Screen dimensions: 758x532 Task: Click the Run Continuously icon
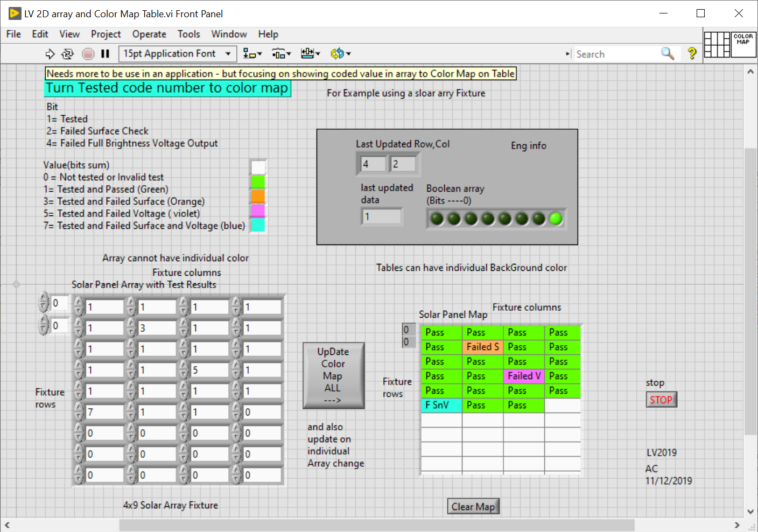point(68,54)
